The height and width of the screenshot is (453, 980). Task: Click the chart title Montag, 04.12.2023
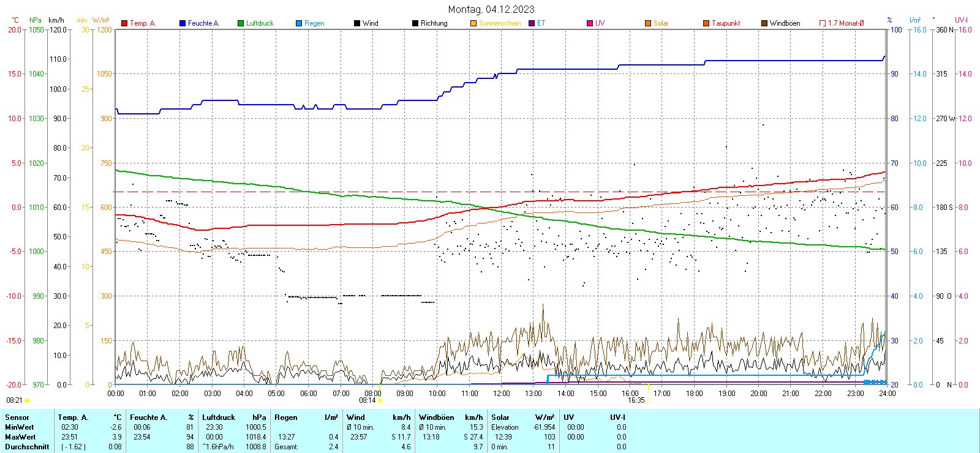[491, 9]
